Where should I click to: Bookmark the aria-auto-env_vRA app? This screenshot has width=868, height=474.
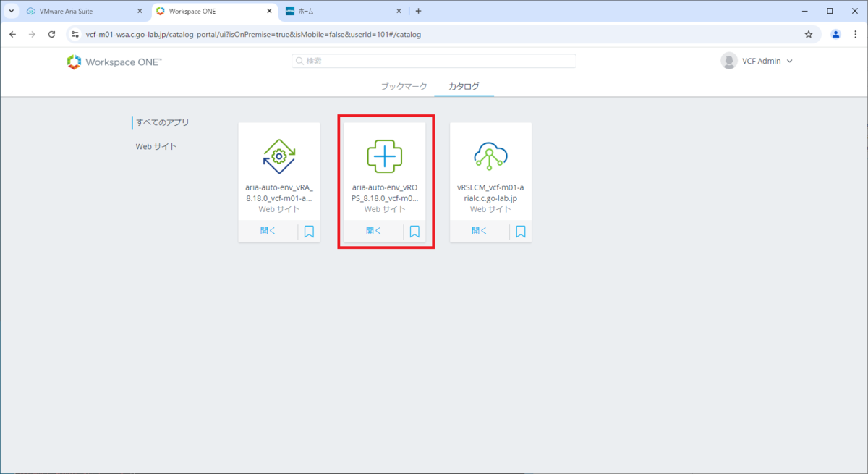point(309,232)
